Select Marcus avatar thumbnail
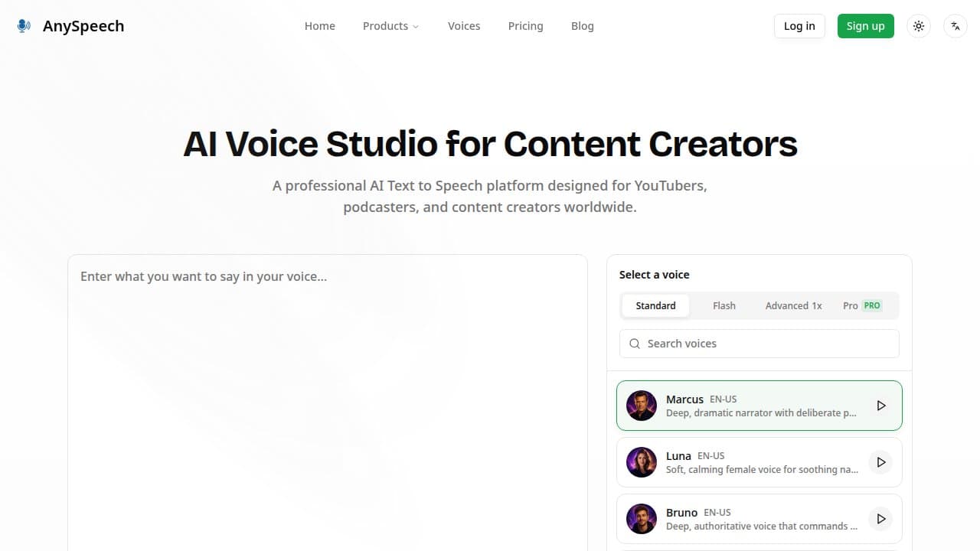Screen dimensions: 980x551 tap(642, 406)
